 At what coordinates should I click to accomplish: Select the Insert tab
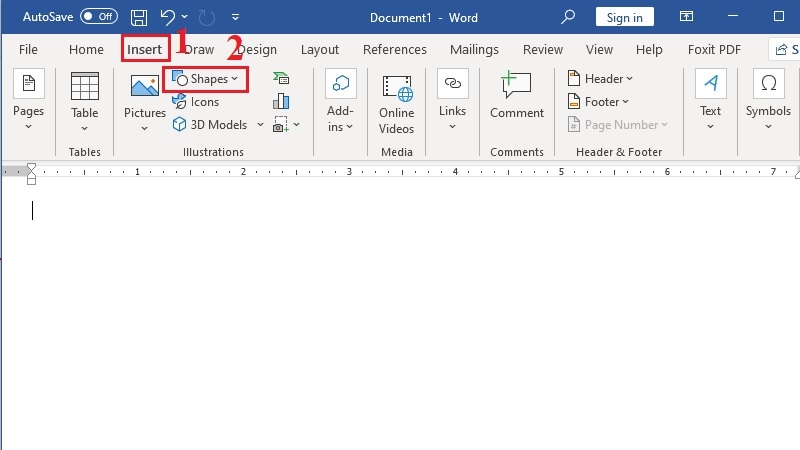(144, 49)
